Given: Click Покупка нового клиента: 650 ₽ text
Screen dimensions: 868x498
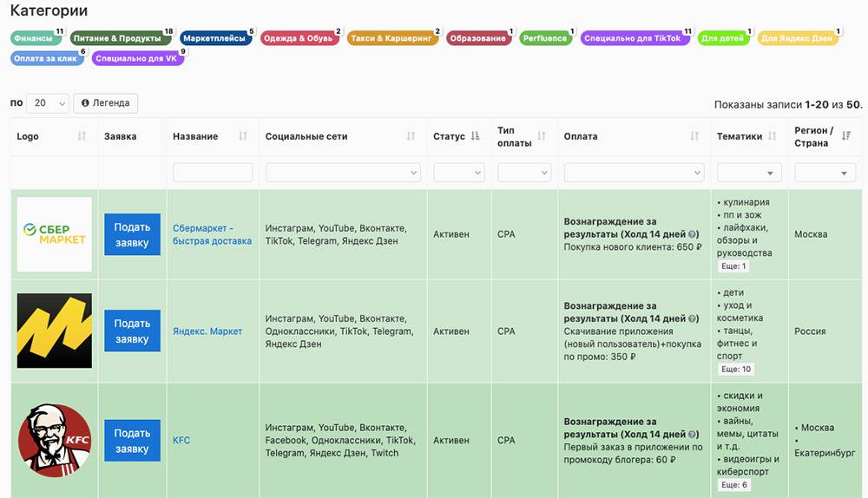Looking at the screenshot, I should click(x=633, y=246).
